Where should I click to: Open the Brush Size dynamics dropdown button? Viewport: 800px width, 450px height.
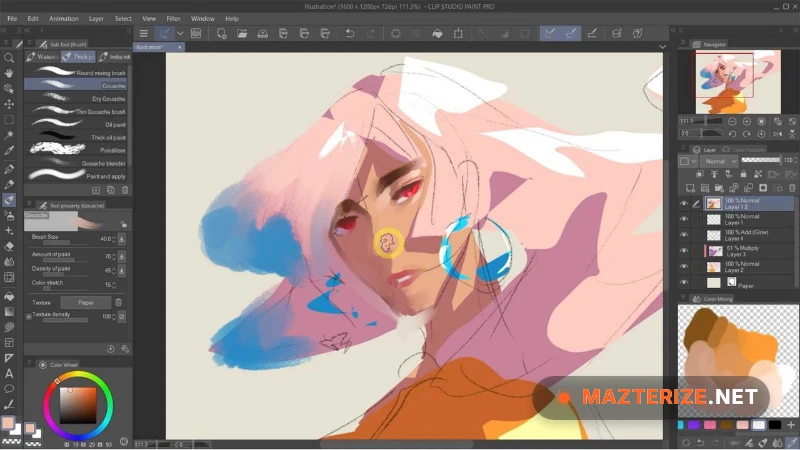[x=121, y=239]
